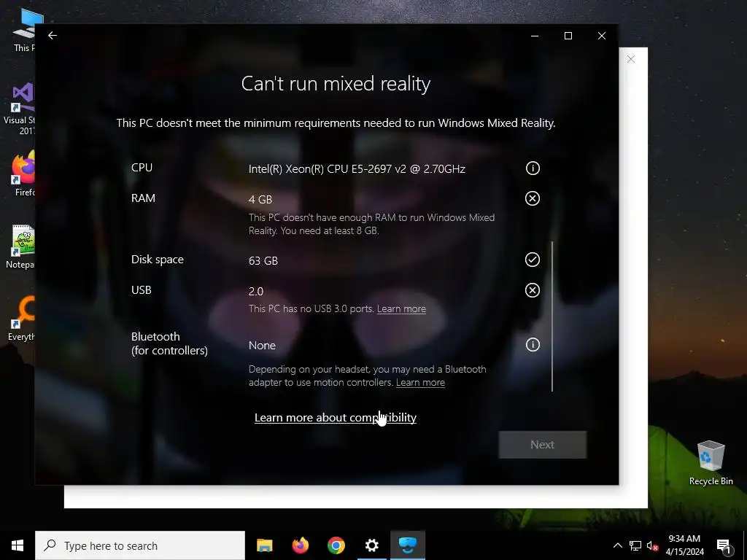Close the white window behind Mixed Reality
Screen dimensions: 747x560
(x=631, y=59)
